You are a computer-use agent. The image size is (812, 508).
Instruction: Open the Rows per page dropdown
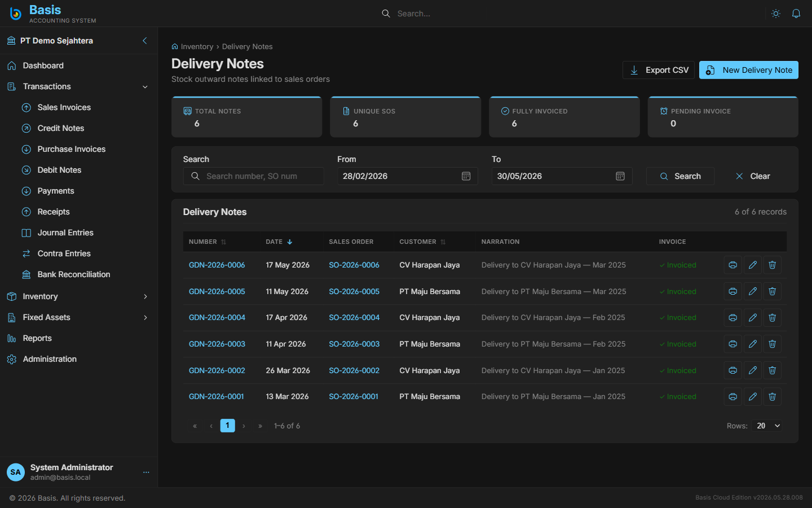click(769, 426)
